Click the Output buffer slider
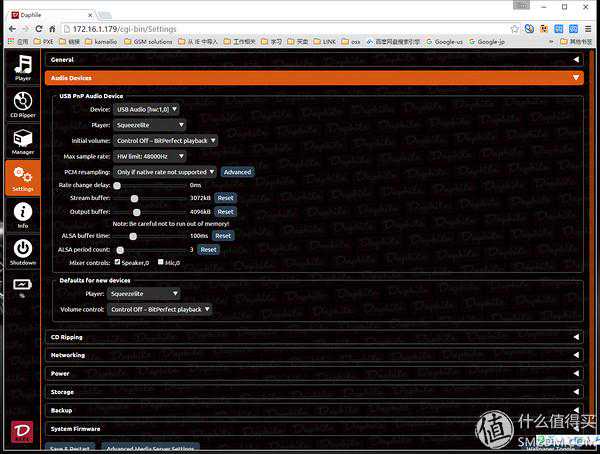 (136, 212)
